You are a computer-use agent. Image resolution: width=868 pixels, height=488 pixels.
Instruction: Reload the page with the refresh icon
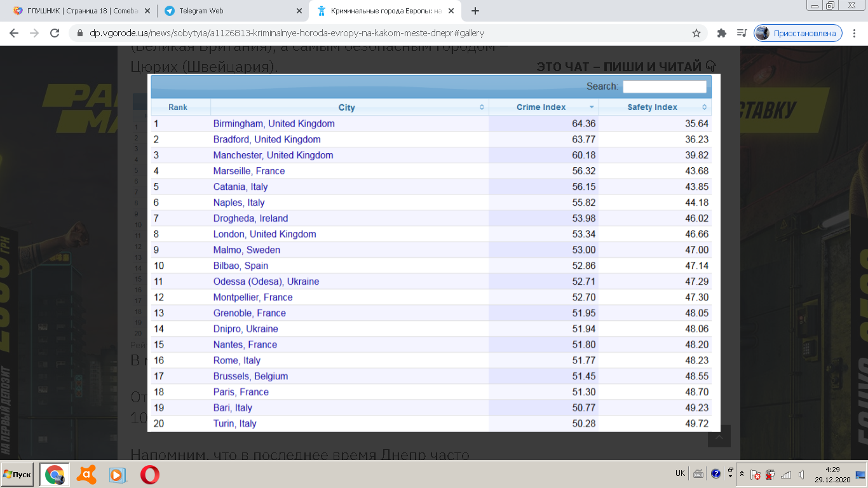click(x=55, y=33)
